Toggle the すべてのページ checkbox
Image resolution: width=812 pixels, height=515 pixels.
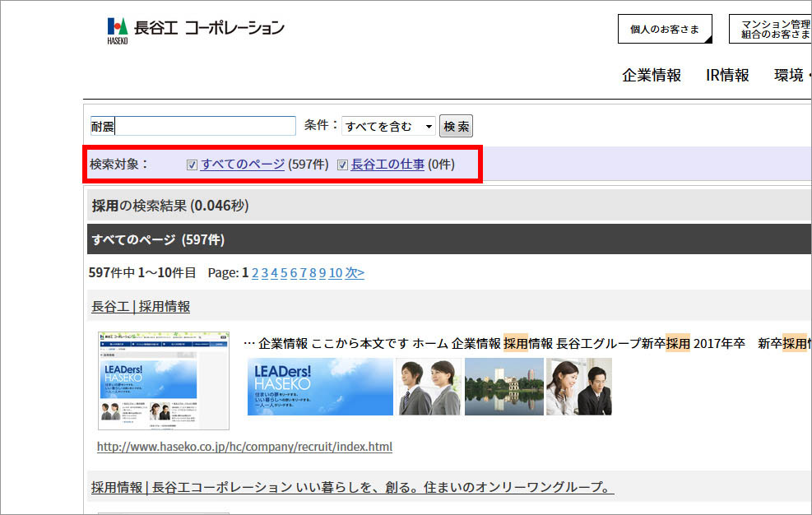pos(193,165)
